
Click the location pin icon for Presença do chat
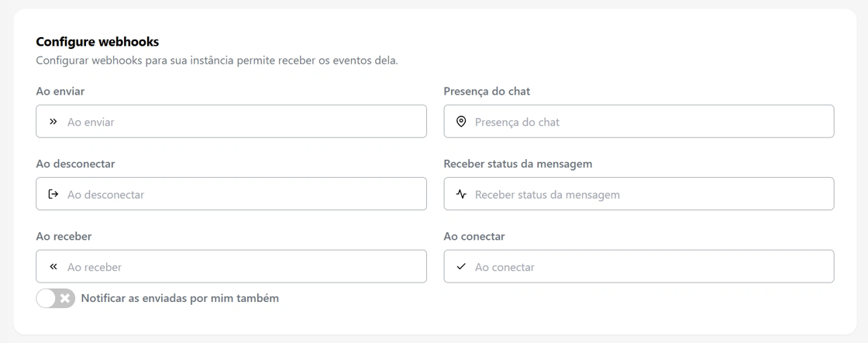(460, 122)
